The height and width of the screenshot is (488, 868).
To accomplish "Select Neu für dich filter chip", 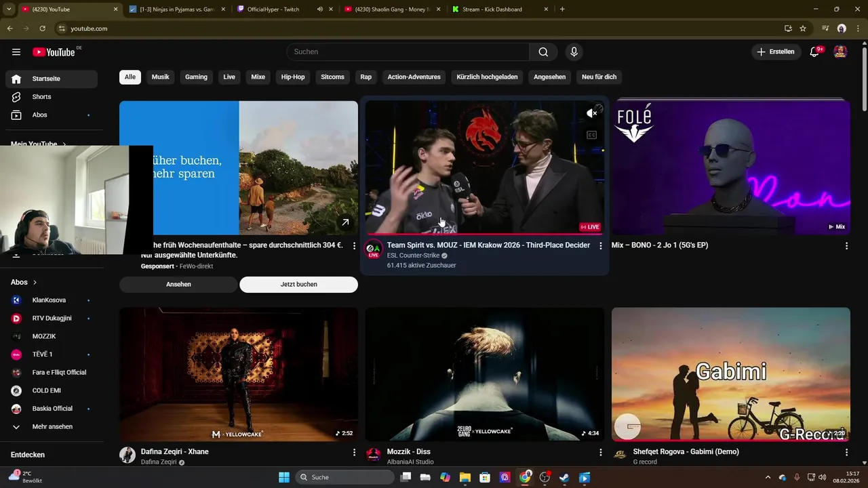I will [x=599, y=77].
